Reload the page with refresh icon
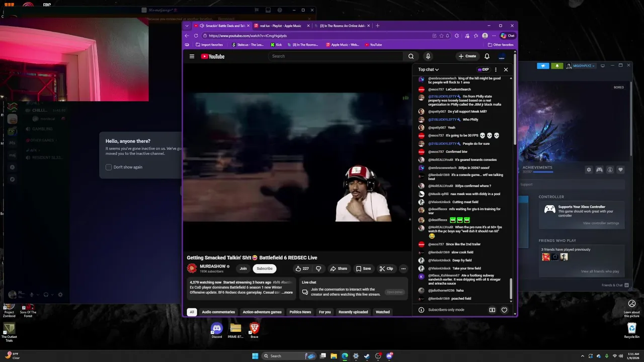Viewport: 644px width, 362px height. [195, 36]
